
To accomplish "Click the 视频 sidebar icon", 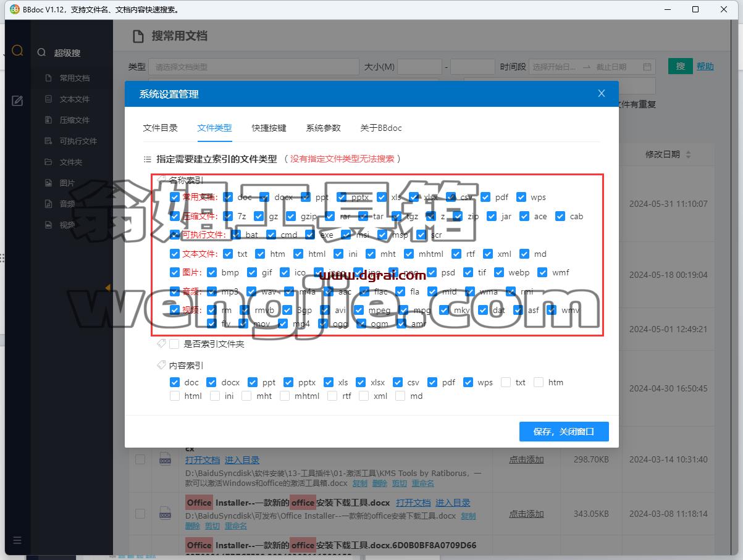I will click(x=48, y=225).
